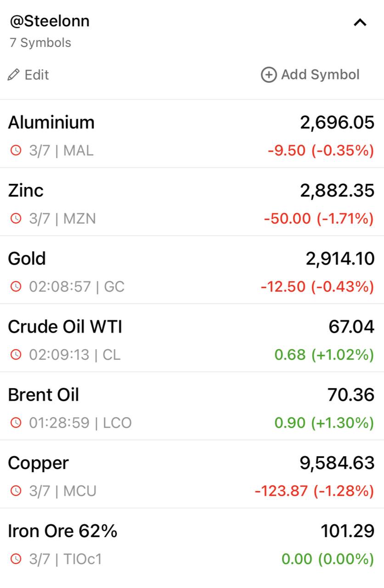Click the clock icon beside TIOc1
The image size is (384, 588).
coord(16,559)
